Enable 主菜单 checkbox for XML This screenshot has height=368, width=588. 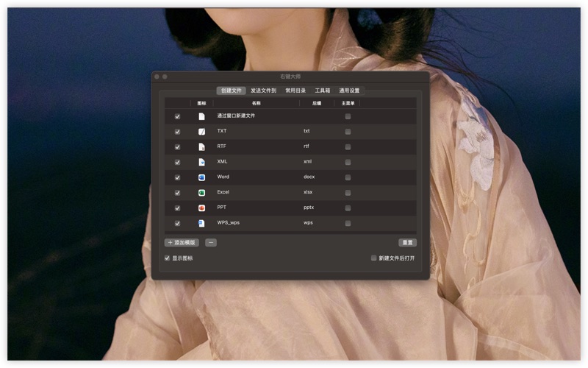348,162
